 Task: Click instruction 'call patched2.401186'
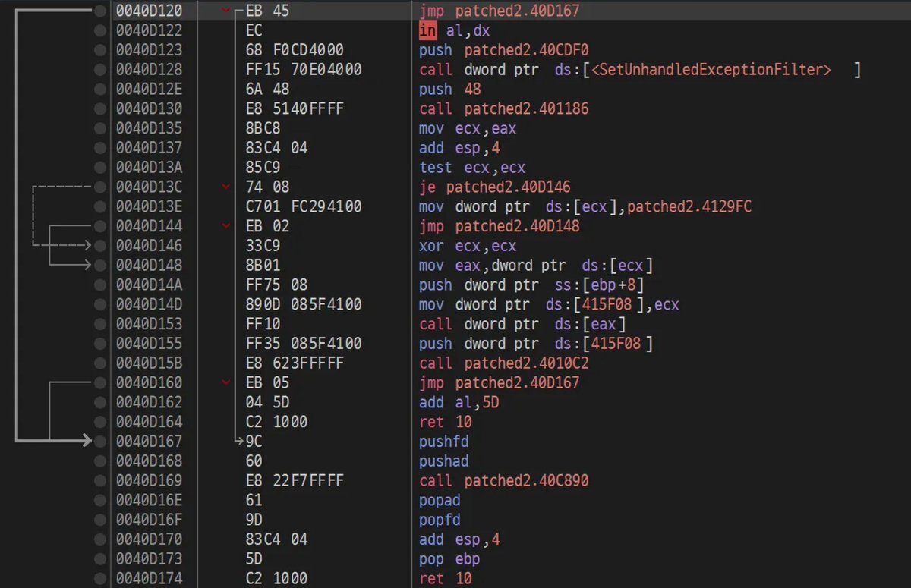coord(503,109)
